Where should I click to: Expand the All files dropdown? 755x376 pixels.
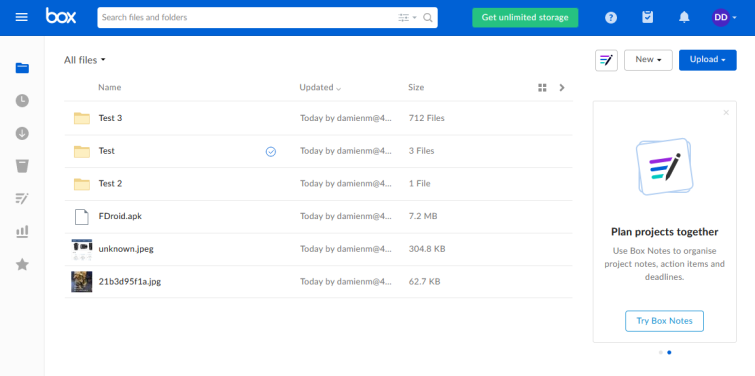pos(85,60)
